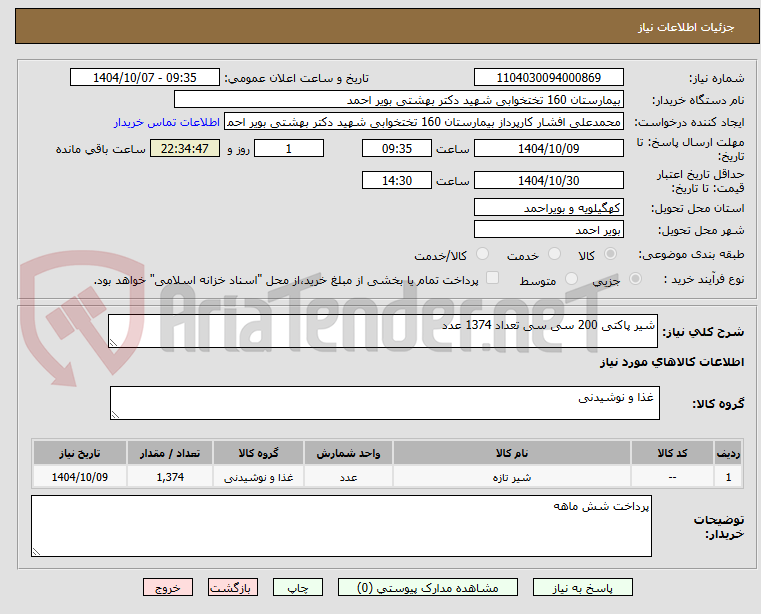Viewport: 761px width, 614px height.
Task: Click the شیر تازه cell in table
Action: point(512,477)
